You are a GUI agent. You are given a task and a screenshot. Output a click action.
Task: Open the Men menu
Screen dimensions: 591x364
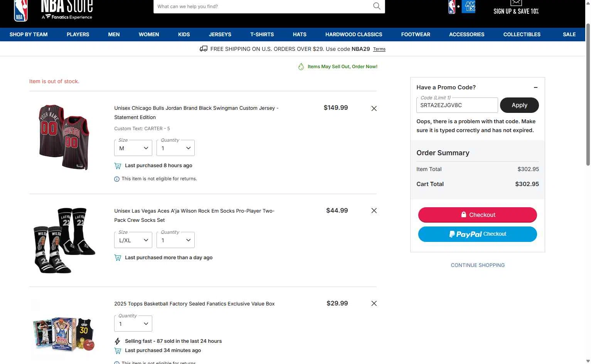114,34
